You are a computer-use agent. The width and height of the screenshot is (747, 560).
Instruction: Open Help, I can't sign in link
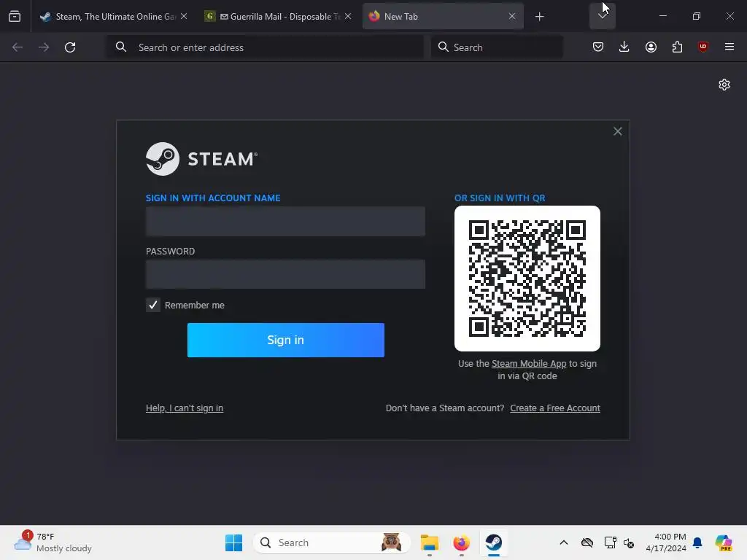185,408
